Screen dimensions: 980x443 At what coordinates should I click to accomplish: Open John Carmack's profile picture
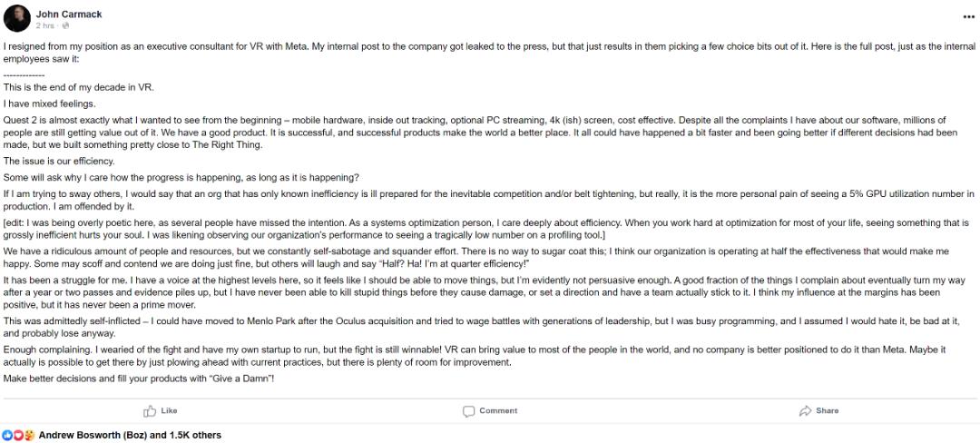[x=17, y=18]
